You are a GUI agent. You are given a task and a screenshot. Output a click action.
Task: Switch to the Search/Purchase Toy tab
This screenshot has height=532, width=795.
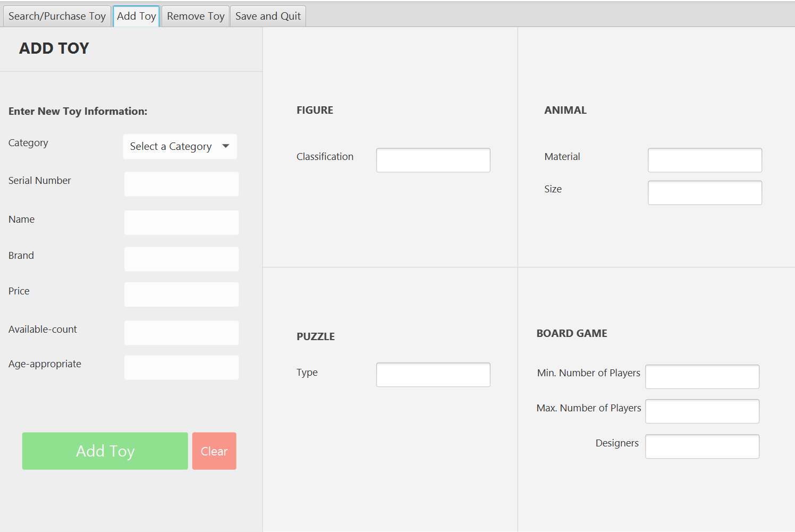pyautogui.click(x=57, y=16)
